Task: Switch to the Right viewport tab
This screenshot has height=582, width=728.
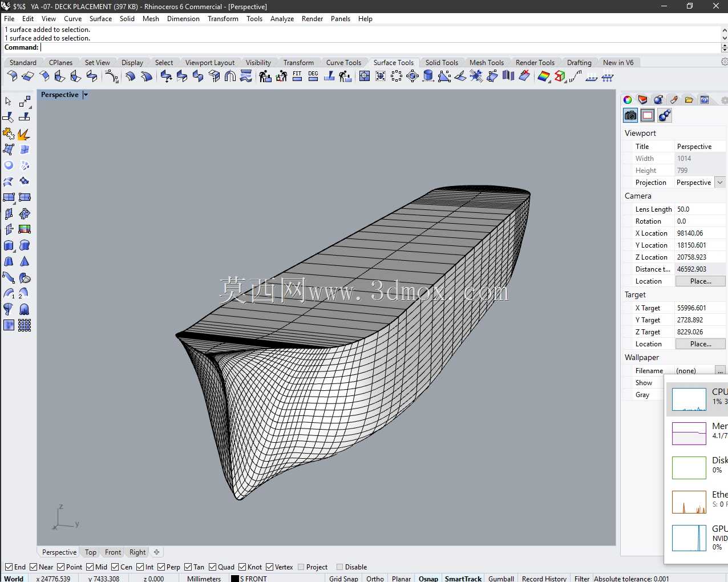Action: [137, 552]
